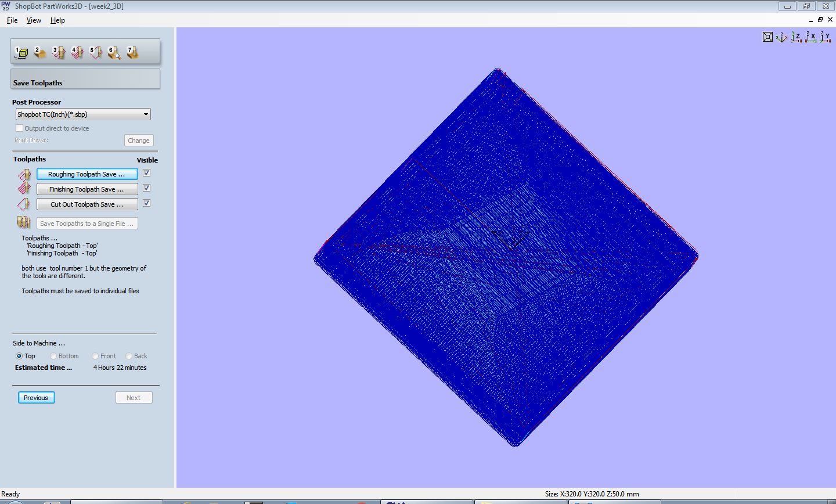This screenshot has height=504, width=836.
Task: Click Save Toolpaths to a Single File
Action: tap(87, 224)
